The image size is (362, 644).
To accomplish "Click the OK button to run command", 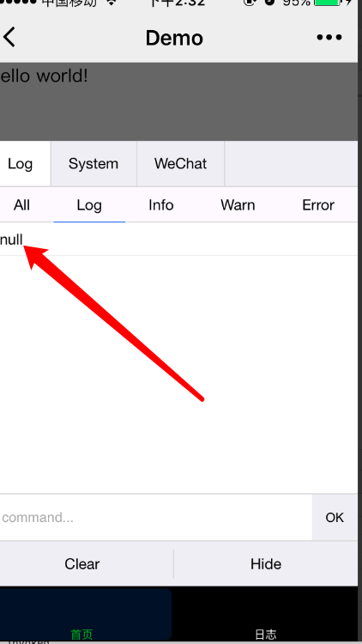I will [x=335, y=518].
